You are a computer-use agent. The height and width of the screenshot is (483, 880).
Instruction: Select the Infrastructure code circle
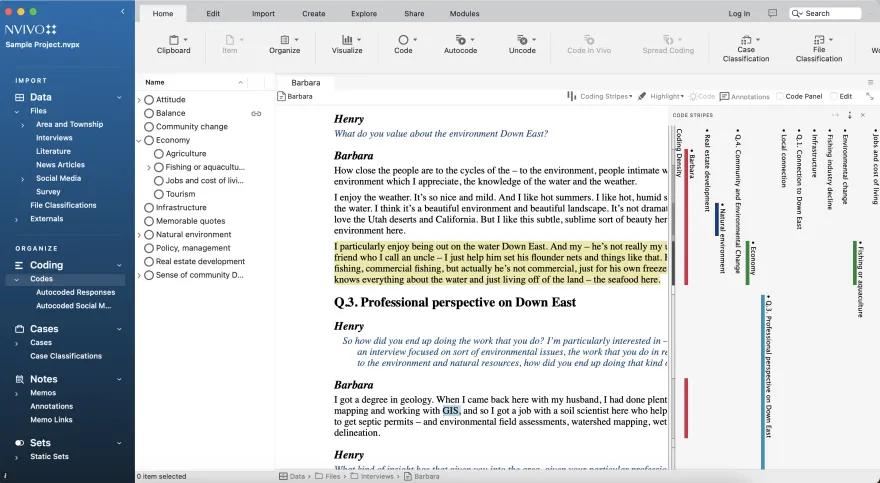tap(149, 208)
